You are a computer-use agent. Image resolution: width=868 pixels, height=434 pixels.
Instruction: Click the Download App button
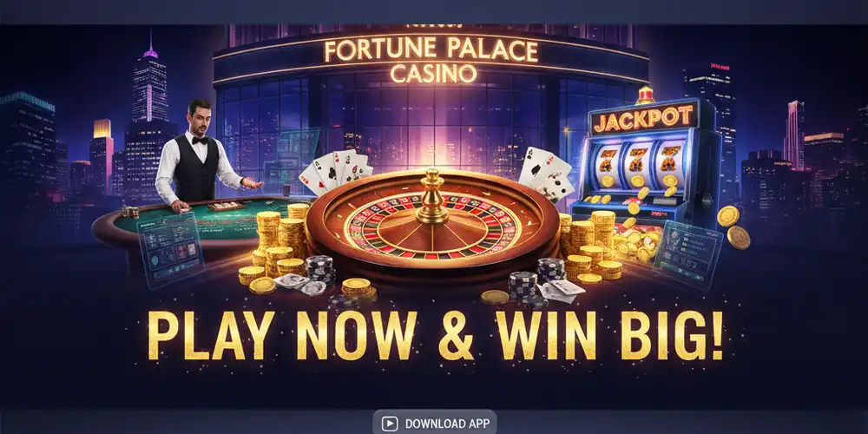point(435,423)
